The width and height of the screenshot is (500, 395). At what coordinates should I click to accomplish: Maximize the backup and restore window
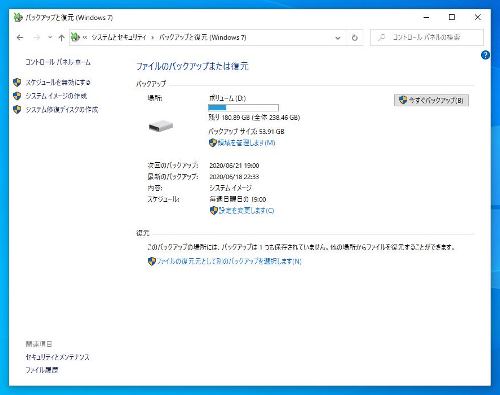tap(452, 17)
